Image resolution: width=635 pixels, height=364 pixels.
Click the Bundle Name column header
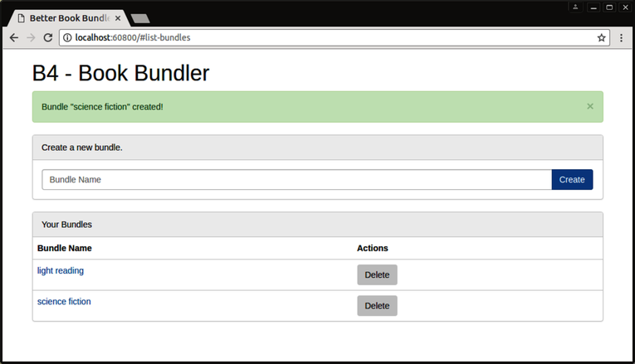65,248
